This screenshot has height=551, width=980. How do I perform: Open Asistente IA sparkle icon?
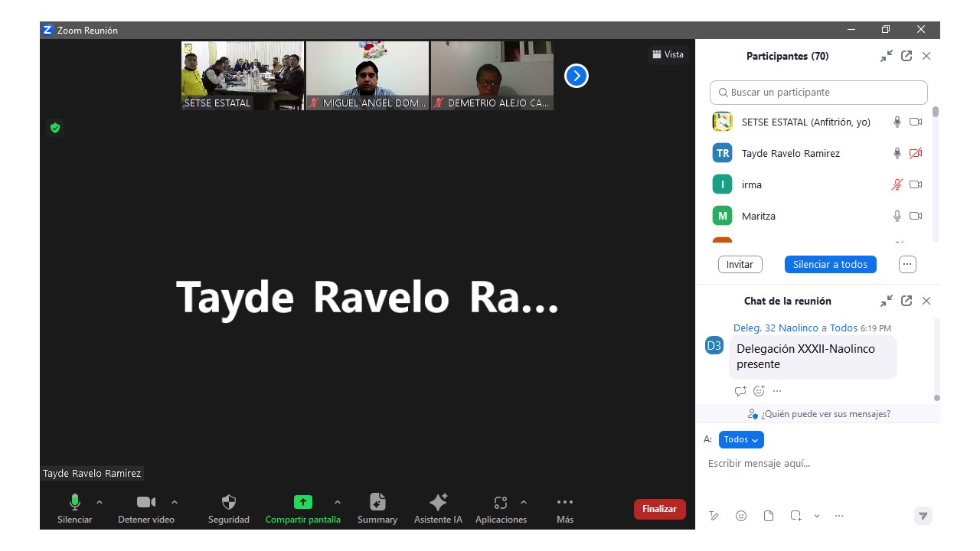pos(438,503)
